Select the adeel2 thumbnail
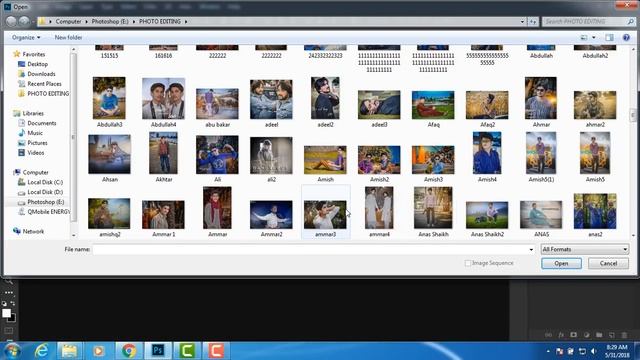640x360 pixels. [325, 98]
